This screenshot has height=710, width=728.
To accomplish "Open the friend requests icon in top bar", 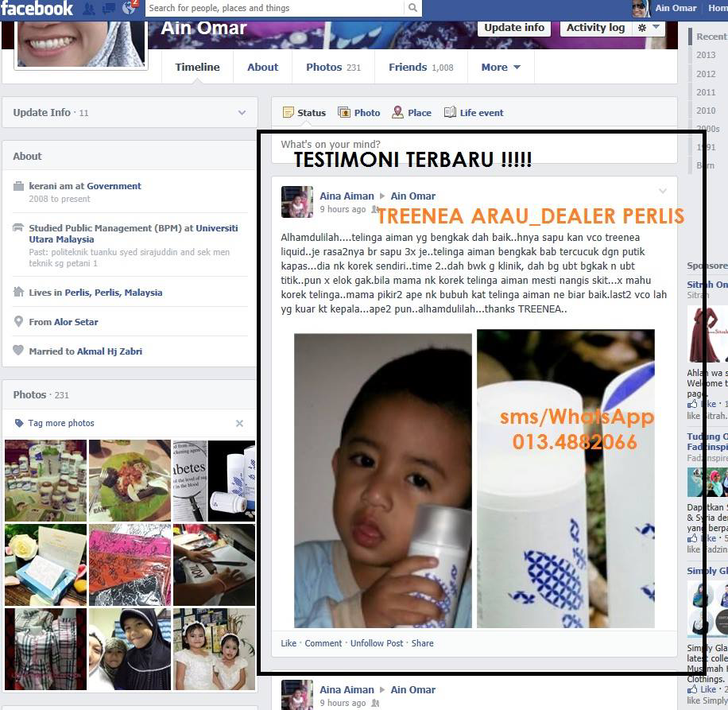I will click(88, 8).
